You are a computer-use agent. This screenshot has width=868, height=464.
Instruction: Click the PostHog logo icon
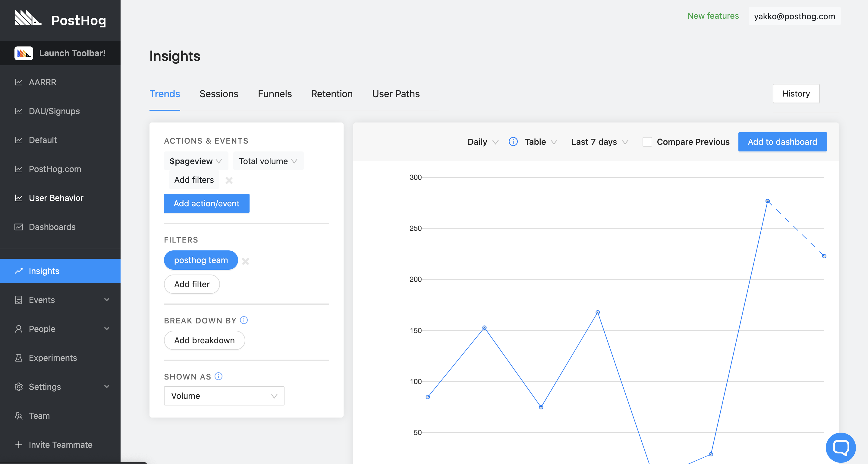point(28,18)
